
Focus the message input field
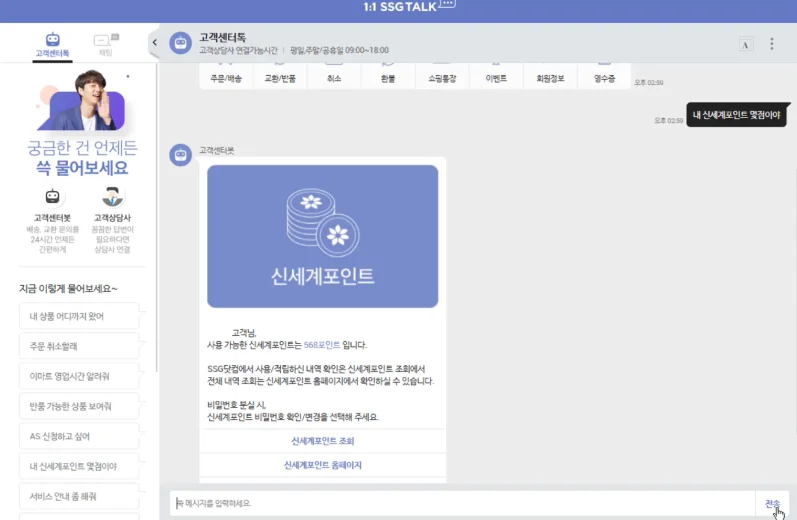coord(463,503)
